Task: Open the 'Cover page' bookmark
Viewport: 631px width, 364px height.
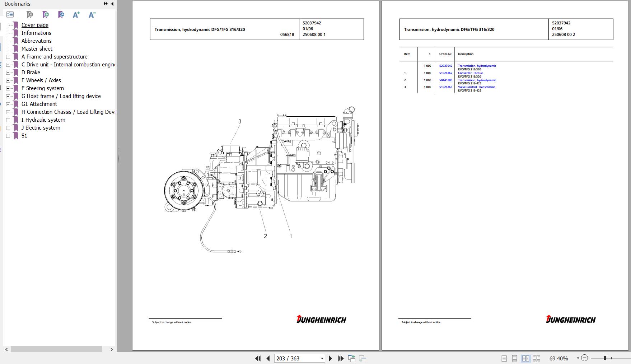Action: coord(35,25)
